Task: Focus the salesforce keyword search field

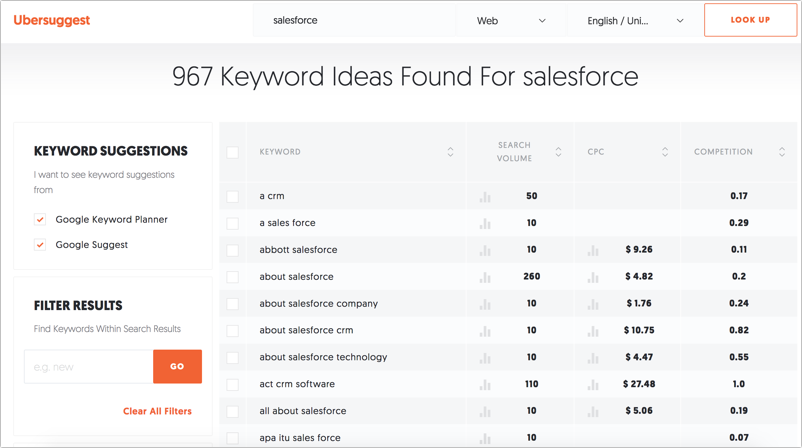Action: click(x=354, y=21)
